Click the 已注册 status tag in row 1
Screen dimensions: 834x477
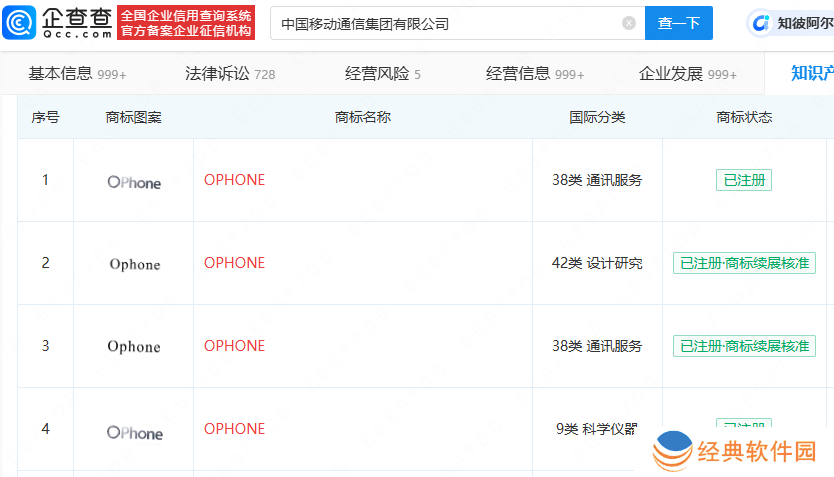pos(743,180)
